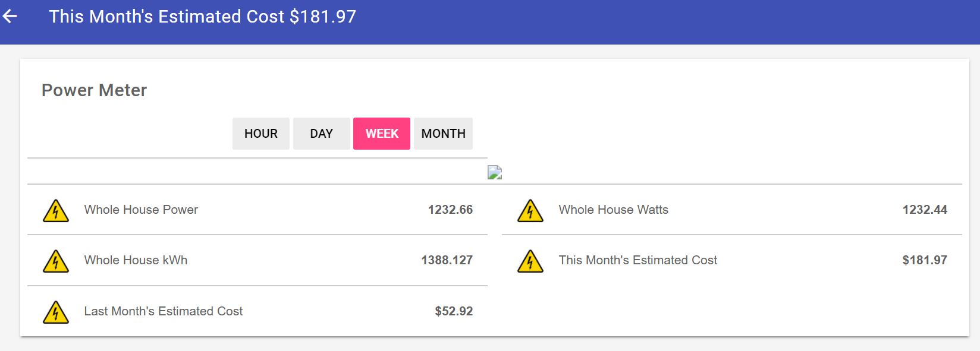Select the HOUR time range
Image resolution: width=980 pixels, height=351 pixels.
(x=260, y=134)
